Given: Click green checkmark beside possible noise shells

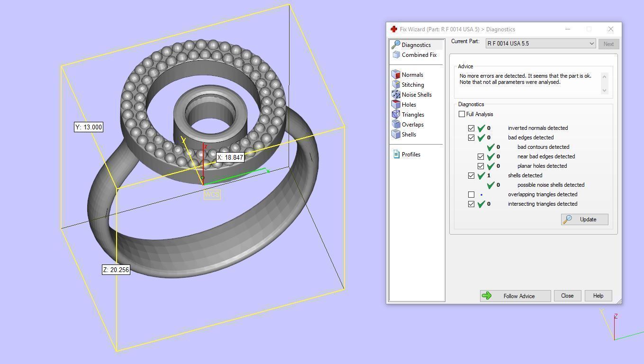Looking at the screenshot, I should pyautogui.click(x=491, y=185).
